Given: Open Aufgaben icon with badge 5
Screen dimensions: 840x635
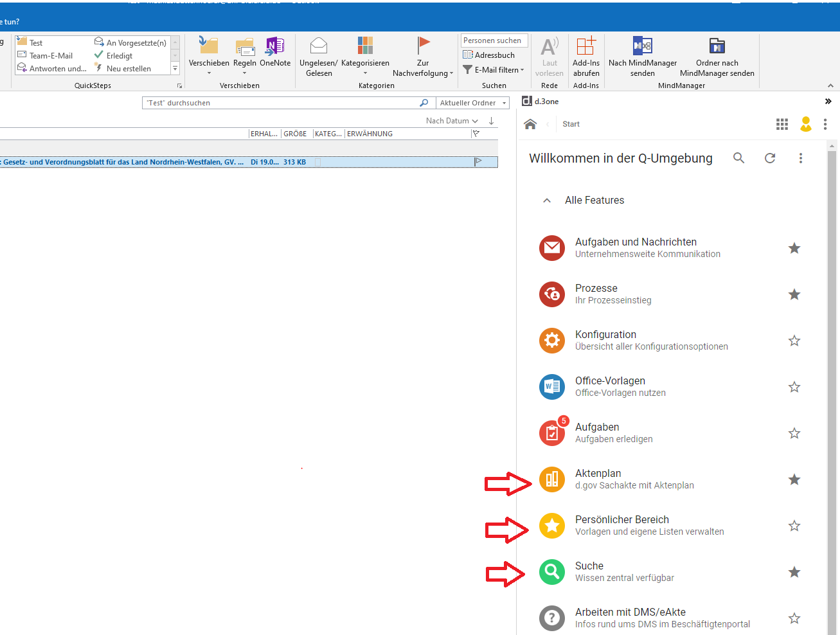Looking at the screenshot, I should point(552,433).
